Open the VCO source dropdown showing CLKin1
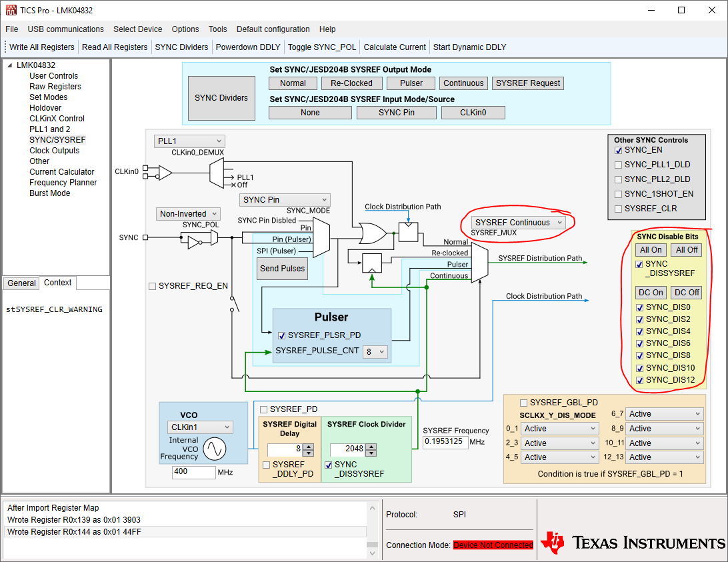728x562 pixels. (x=200, y=427)
